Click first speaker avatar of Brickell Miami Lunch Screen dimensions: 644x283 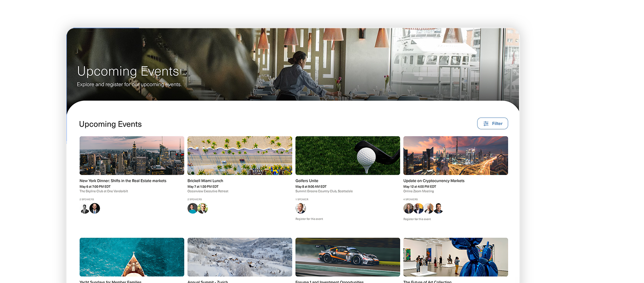[x=193, y=208]
